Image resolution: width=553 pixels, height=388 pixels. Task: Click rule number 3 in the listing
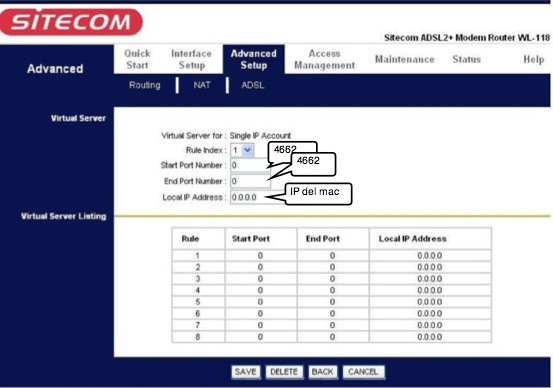click(198, 279)
